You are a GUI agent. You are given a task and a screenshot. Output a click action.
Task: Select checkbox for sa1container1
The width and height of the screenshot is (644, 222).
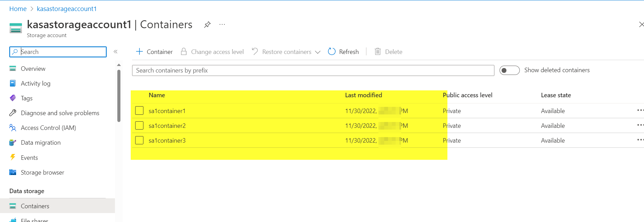139,111
